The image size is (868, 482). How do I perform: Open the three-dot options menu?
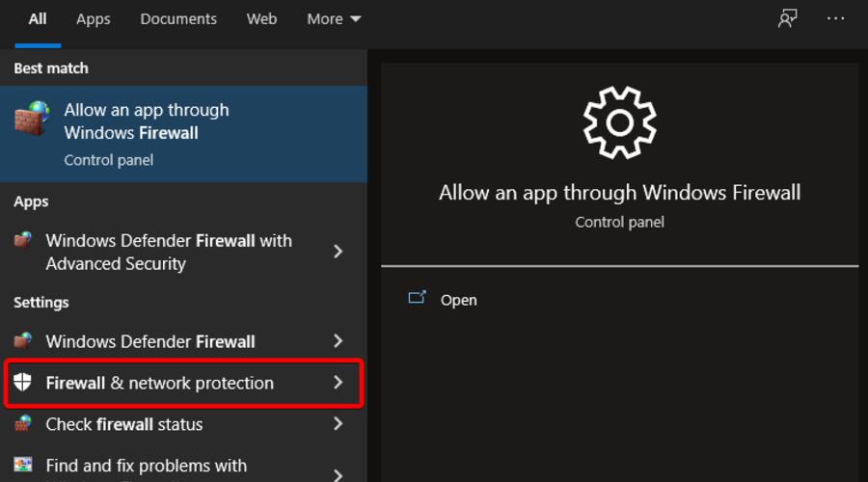pyautogui.click(x=835, y=19)
